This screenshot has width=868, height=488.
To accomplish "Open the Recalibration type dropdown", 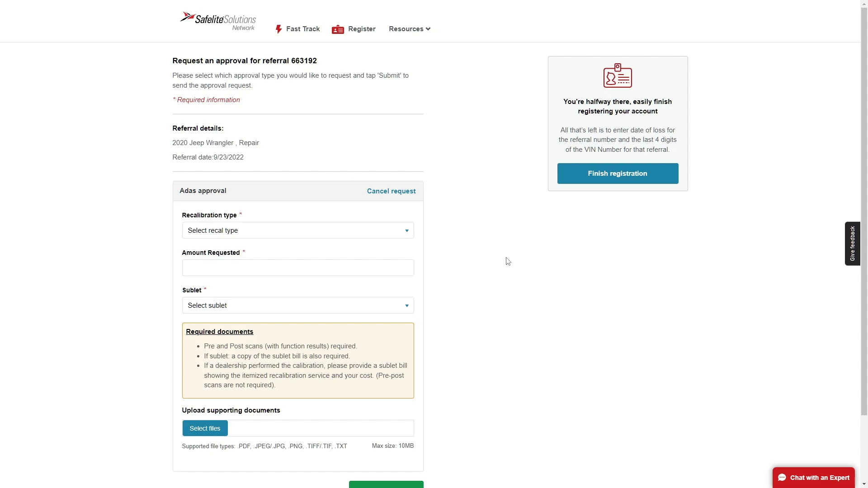I will click(x=297, y=230).
